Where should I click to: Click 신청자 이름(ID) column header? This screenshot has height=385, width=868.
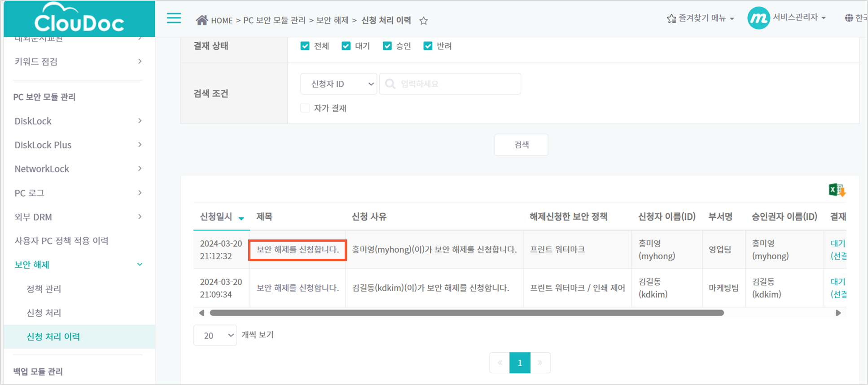tap(666, 217)
